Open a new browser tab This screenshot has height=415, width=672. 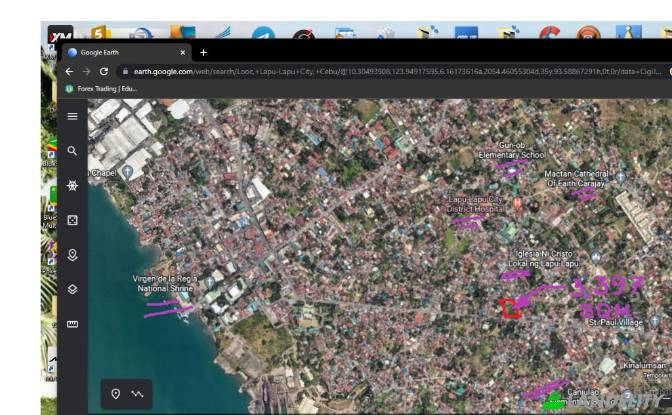point(204,52)
